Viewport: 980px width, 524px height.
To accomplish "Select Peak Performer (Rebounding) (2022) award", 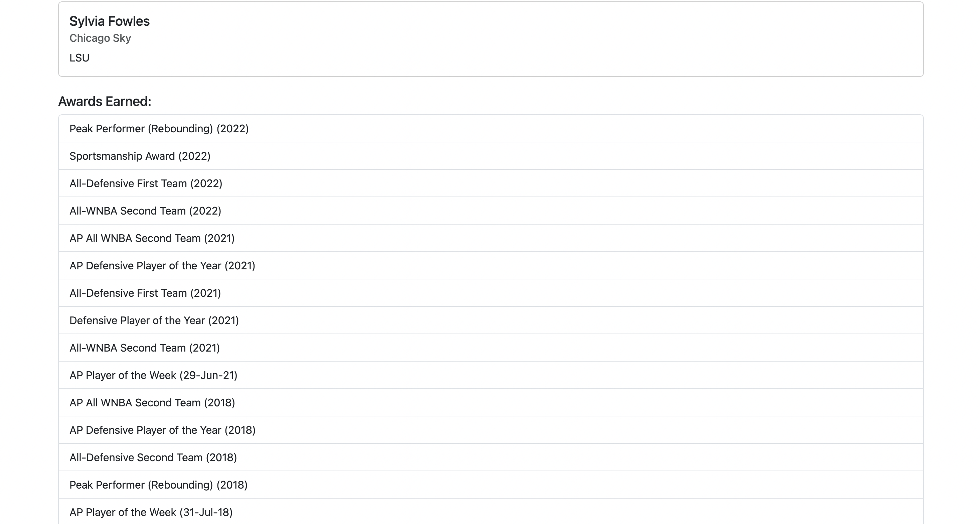I will point(159,129).
